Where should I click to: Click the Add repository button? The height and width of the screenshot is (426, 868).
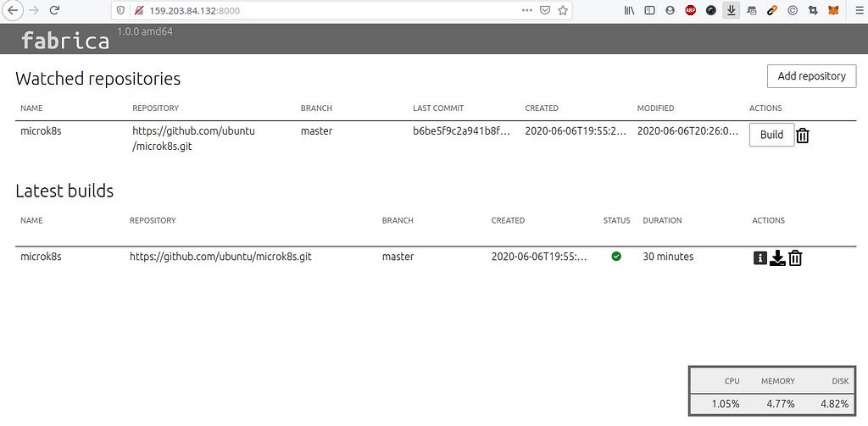811,75
